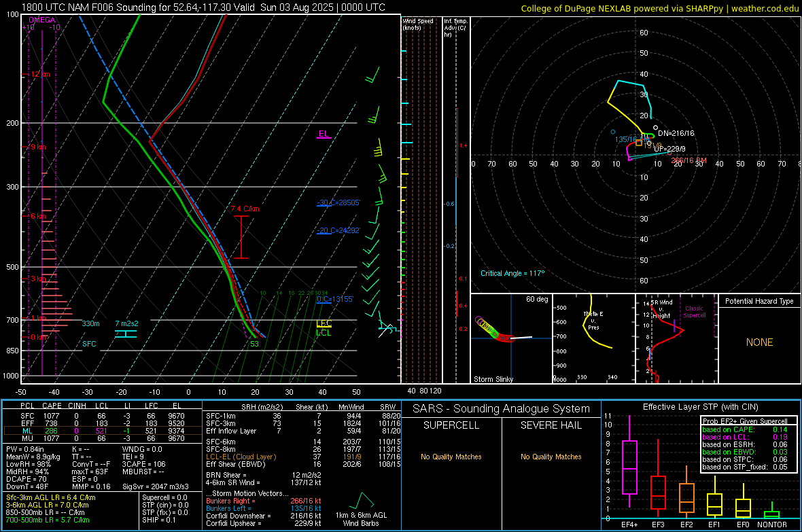Click the DCAPE = 70 value
Viewport: 802px width, 532px height.
[26, 479]
